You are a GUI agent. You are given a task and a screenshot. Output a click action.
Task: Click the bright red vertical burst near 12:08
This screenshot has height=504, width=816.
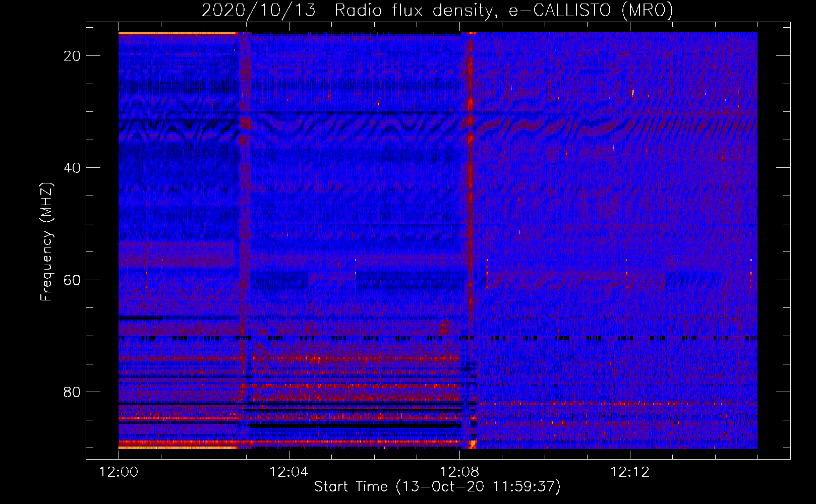(471, 241)
